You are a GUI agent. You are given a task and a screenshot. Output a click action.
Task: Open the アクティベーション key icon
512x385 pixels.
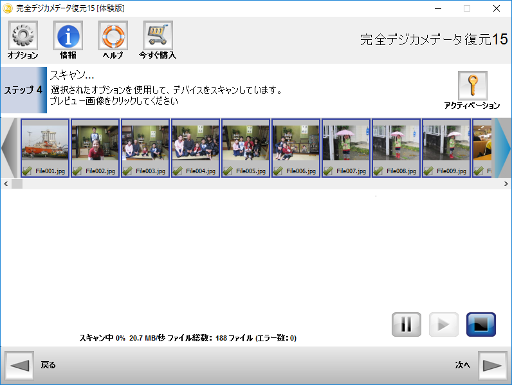473,85
